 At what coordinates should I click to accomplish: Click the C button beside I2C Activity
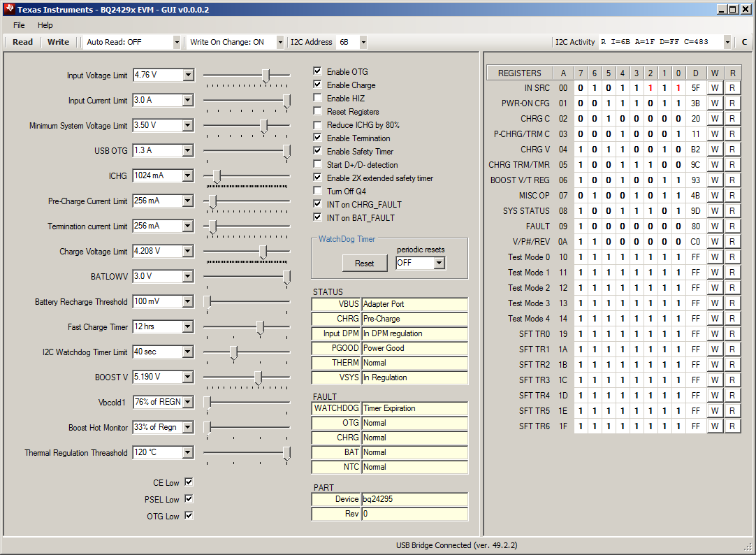point(744,42)
